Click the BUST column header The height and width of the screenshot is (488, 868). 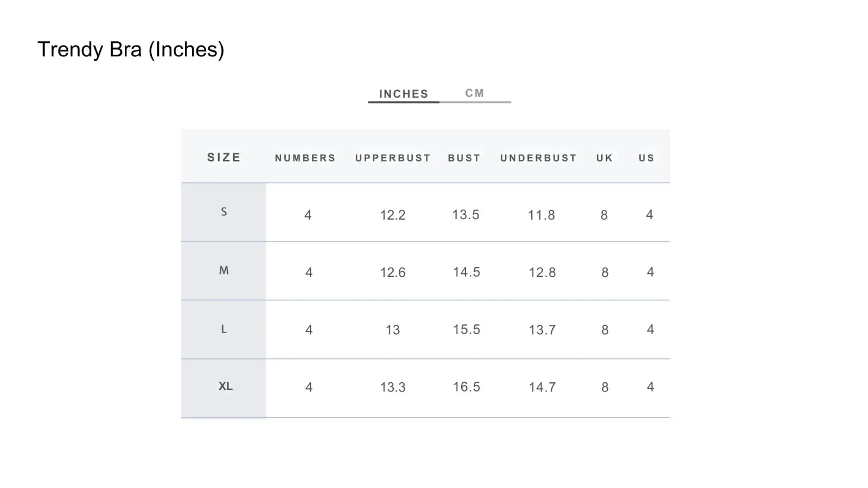tap(464, 158)
